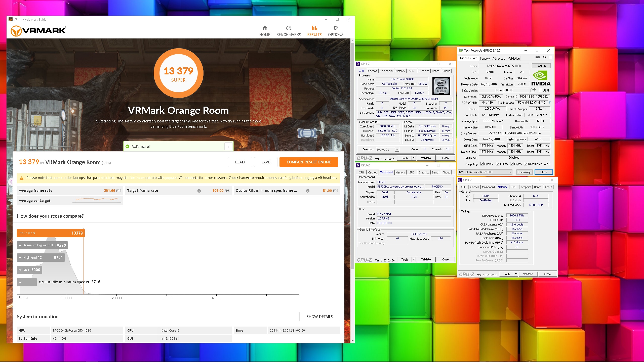
Task: Click the question mark beside Valid score
Action: click(x=228, y=146)
